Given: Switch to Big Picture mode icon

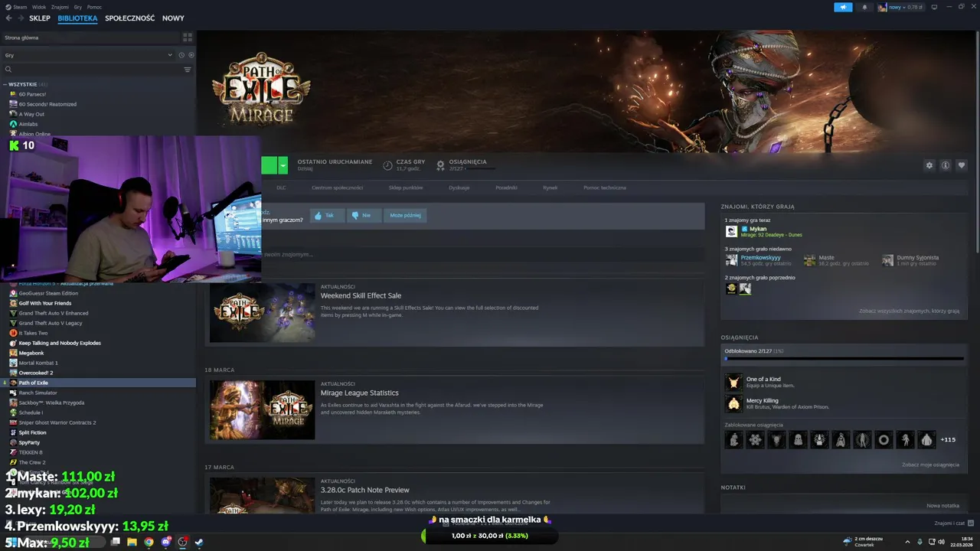Looking at the screenshot, I should 934,7.
